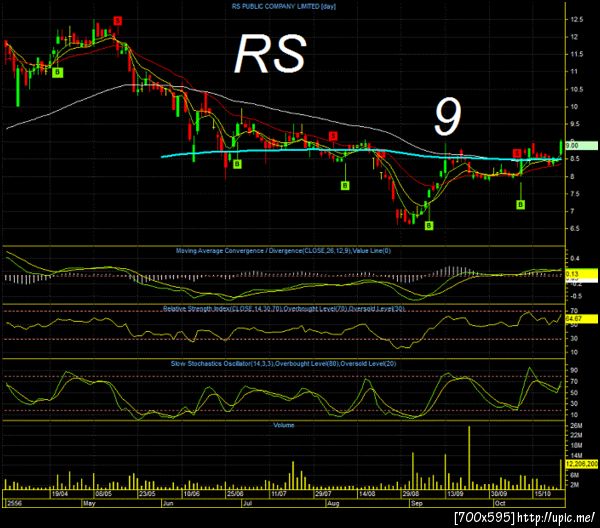Click the 26M volume axis value
Viewport: 600px width, 528px height.
pos(576,425)
